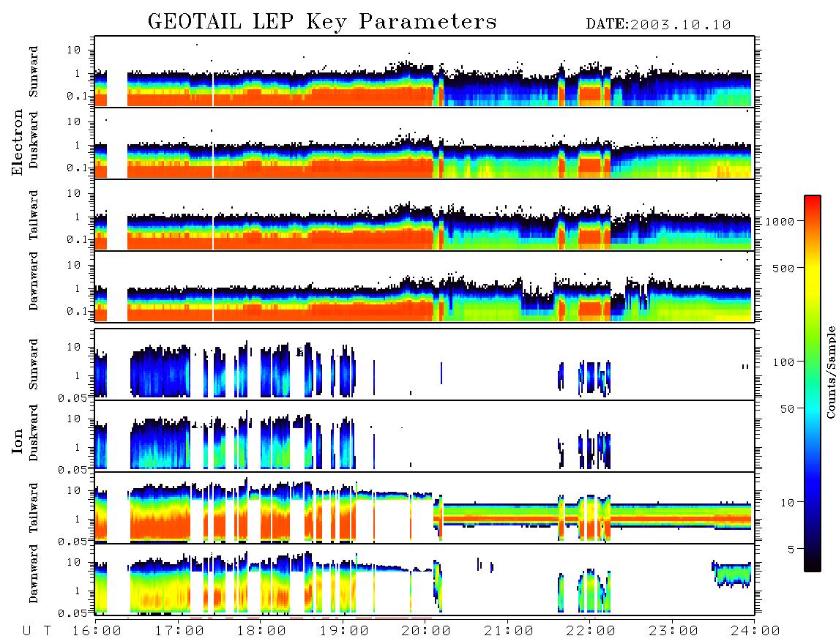This screenshot has width=836, height=644.
Task: Click the Electron Tailward spectrogram panel
Action: coord(425,215)
